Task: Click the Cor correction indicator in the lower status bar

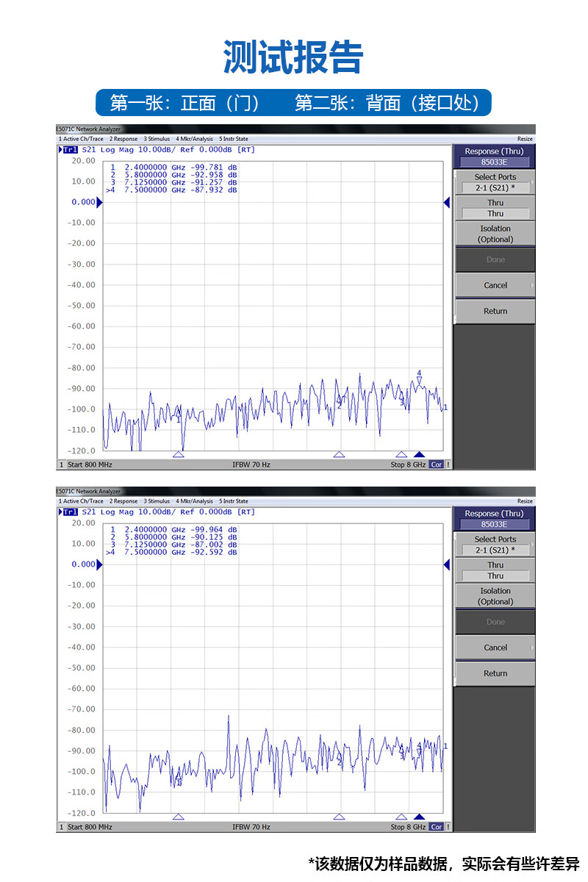Action: click(437, 827)
